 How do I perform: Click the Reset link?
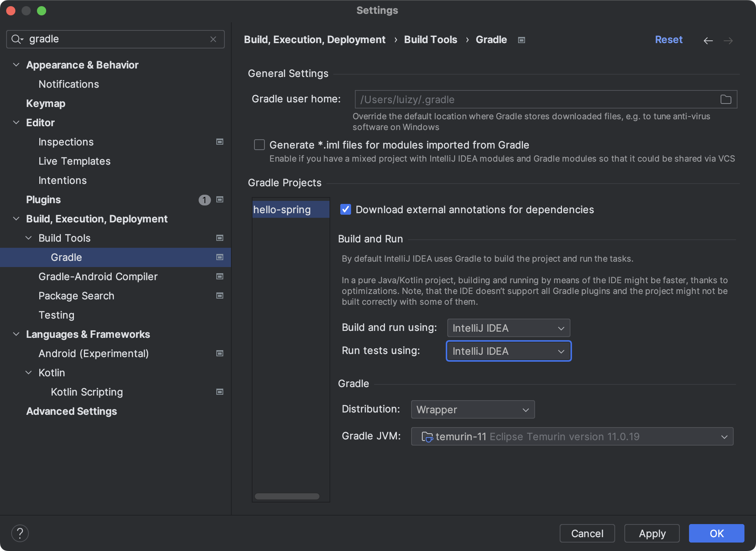click(669, 40)
